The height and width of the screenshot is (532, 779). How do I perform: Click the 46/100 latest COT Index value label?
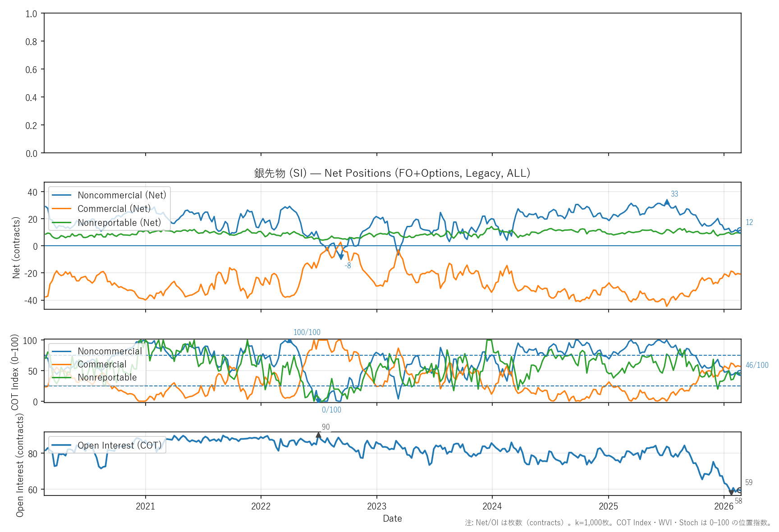(757, 365)
